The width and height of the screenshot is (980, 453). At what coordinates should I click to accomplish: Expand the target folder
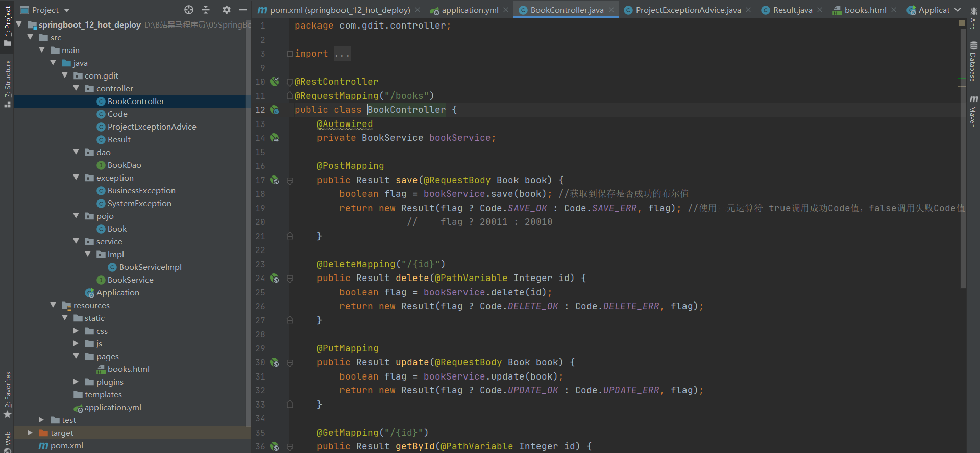pos(30,433)
